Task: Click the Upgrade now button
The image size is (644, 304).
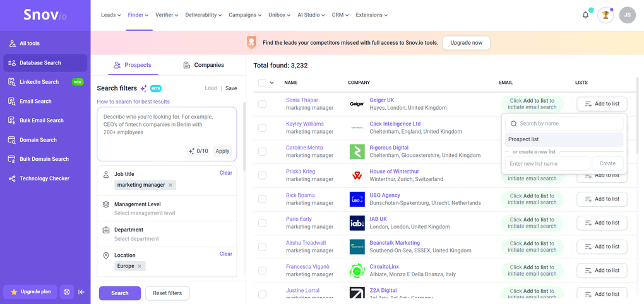Action: click(466, 43)
